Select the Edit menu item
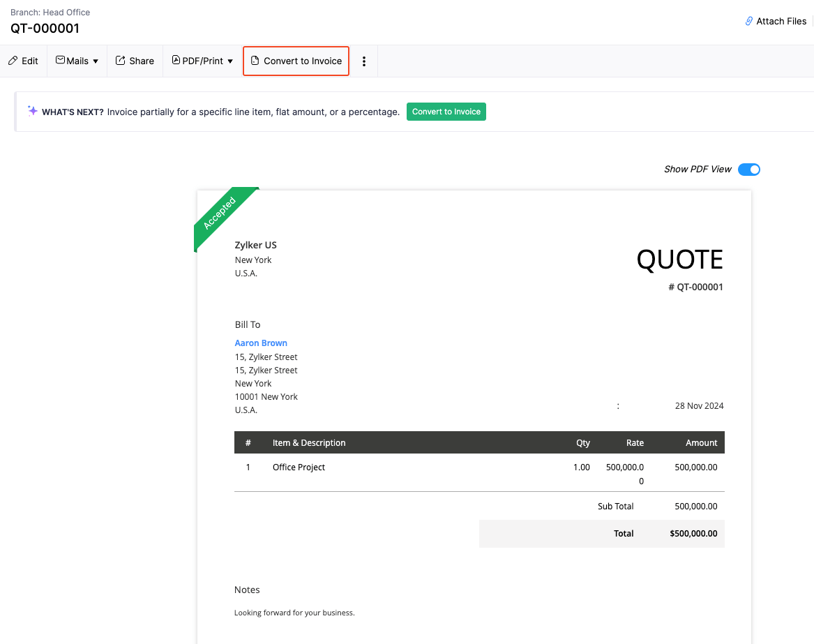Image resolution: width=814 pixels, height=644 pixels. pos(24,61)
